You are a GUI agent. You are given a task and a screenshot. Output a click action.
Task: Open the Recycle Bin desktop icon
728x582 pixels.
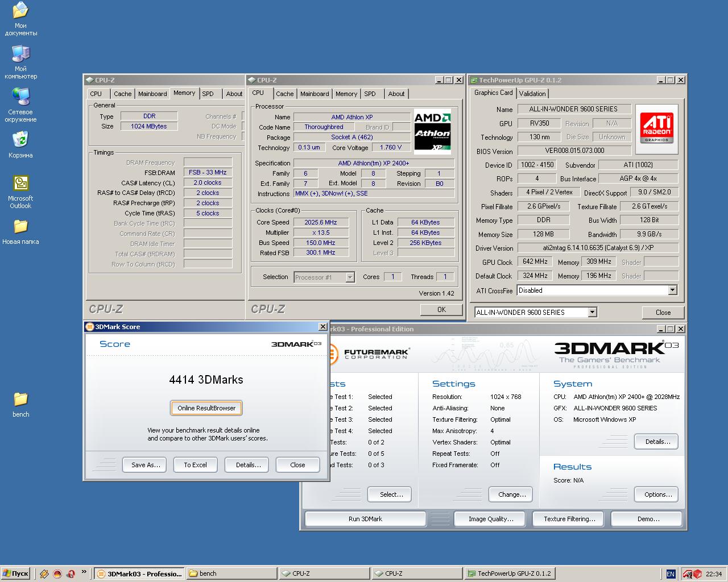20,144
